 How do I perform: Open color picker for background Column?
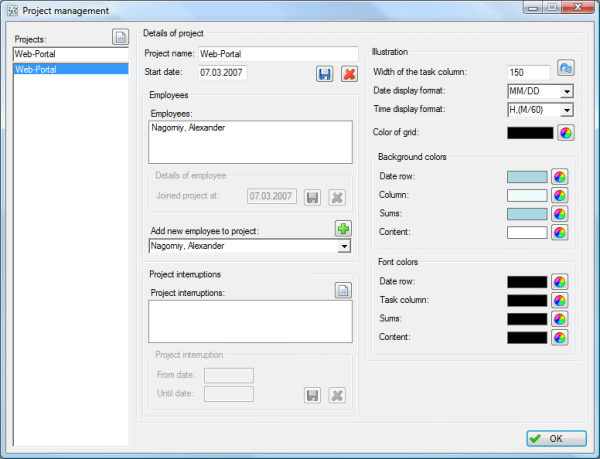(559, 195)
